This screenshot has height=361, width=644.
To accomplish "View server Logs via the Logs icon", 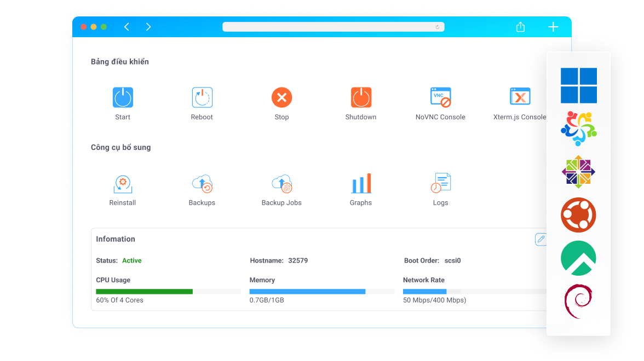I will pos(440,183).
